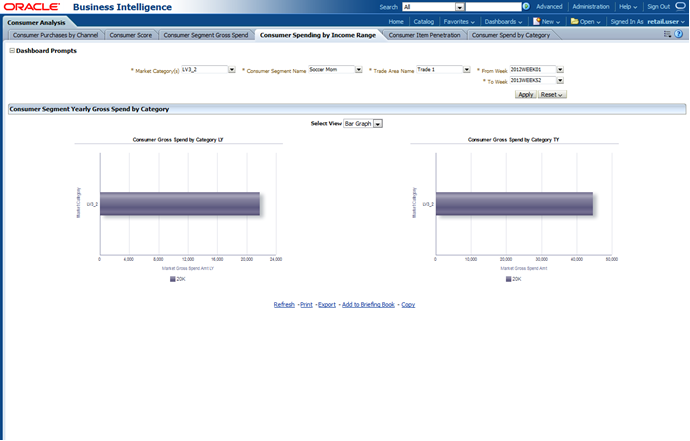The height and width of the screenshot is (441, 690).
Task: Open the Administration link
Action: 591,7
